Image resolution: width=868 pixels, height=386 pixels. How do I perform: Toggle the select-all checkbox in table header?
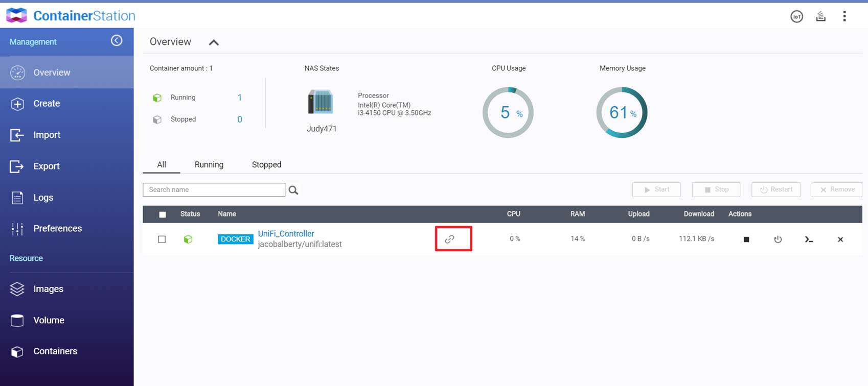(x=163, y=214)
